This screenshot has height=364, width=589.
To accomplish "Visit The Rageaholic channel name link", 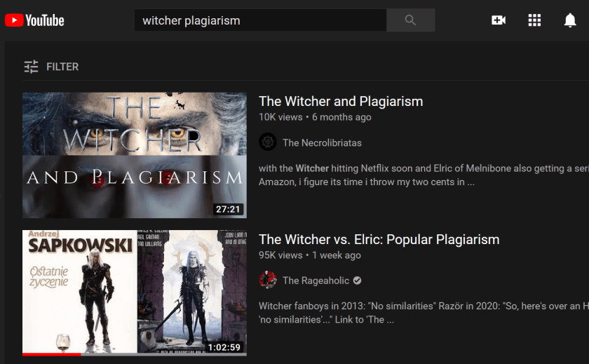I will click(x=315, y=281).
